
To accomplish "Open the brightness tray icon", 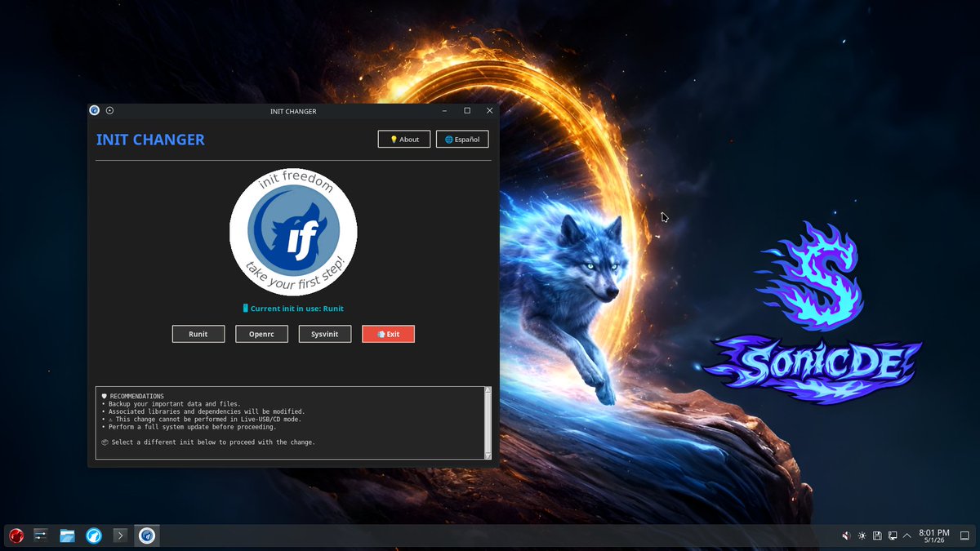I will click(x=862, y=535).
